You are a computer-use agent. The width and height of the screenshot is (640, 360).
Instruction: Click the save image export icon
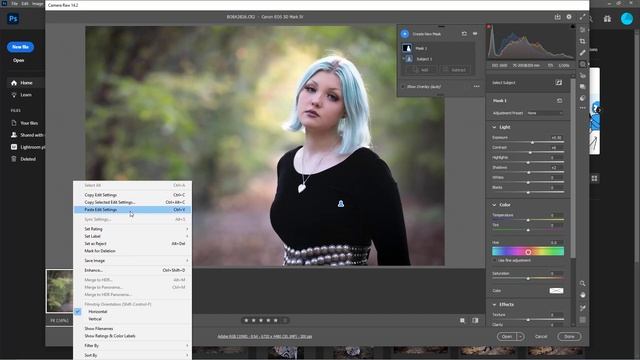tap(558, 17)
